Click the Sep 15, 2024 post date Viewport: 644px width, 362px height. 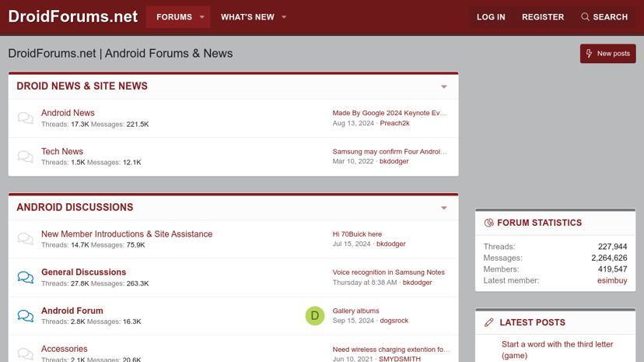pos(353,321)
